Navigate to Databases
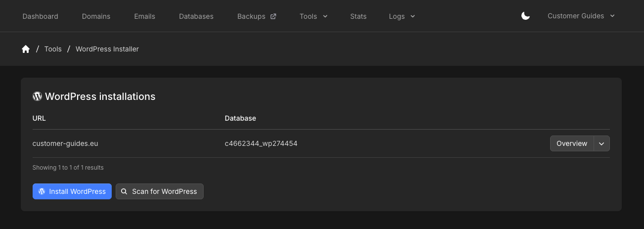The width and height of the screenshot is (644, 229). click(x=196, y=16)
